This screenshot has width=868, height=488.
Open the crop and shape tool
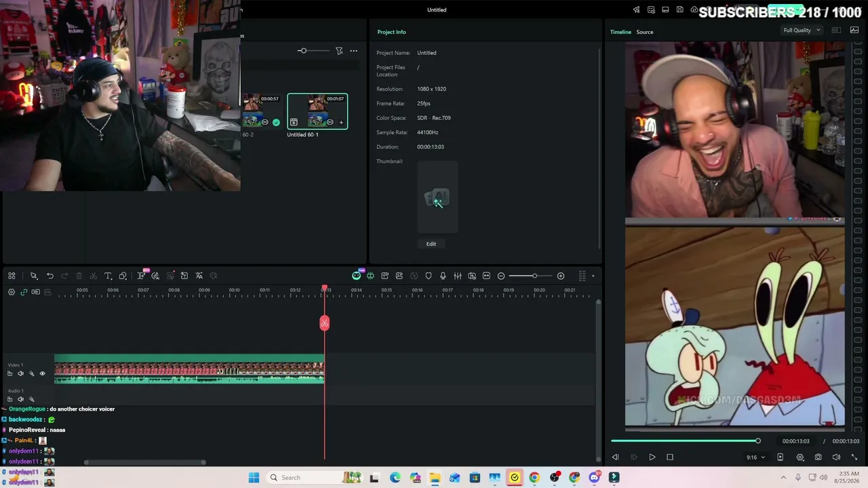point(123,276)
